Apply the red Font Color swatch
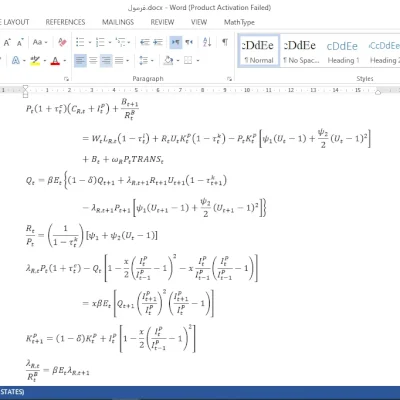400x400 pixels. (x=55, y=61)
